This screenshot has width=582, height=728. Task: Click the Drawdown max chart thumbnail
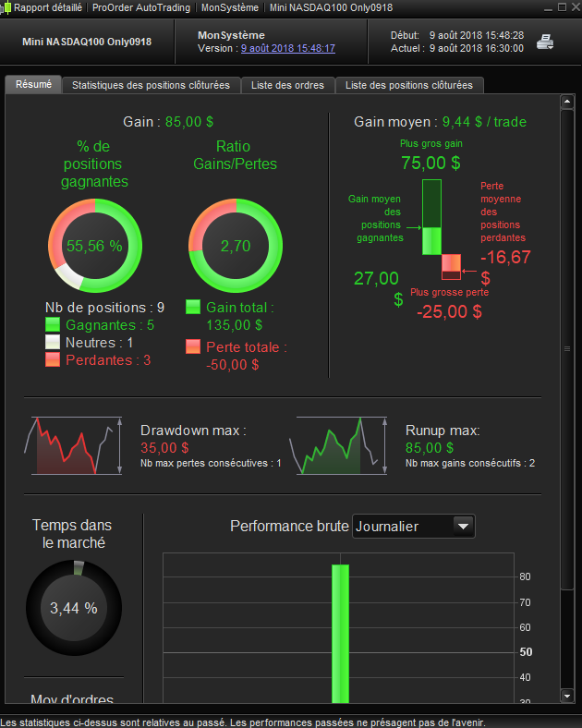coord(73,445)
